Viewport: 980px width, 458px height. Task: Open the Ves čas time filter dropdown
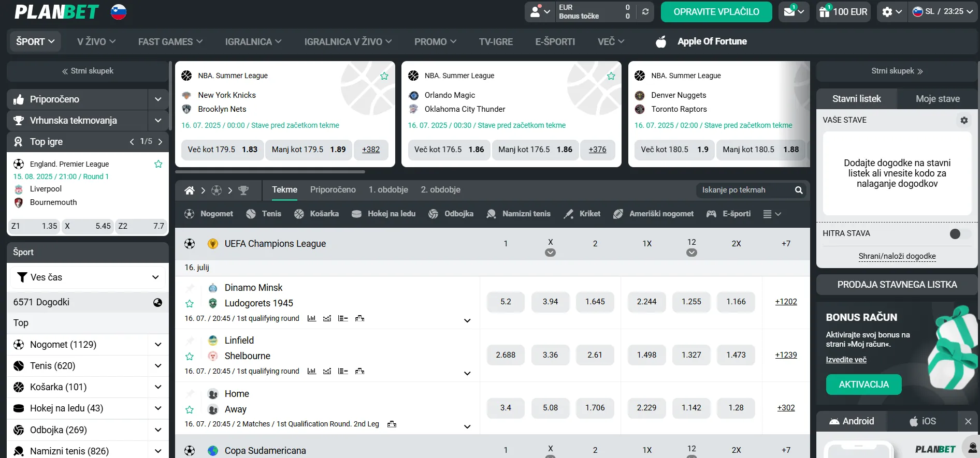[x=88, y=277]
